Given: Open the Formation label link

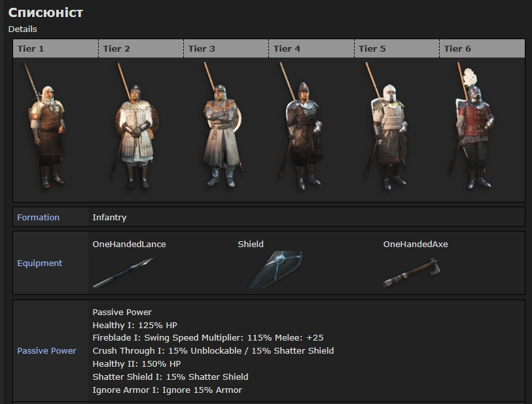Looking at the screenshot, I should [x=38, y=217].
